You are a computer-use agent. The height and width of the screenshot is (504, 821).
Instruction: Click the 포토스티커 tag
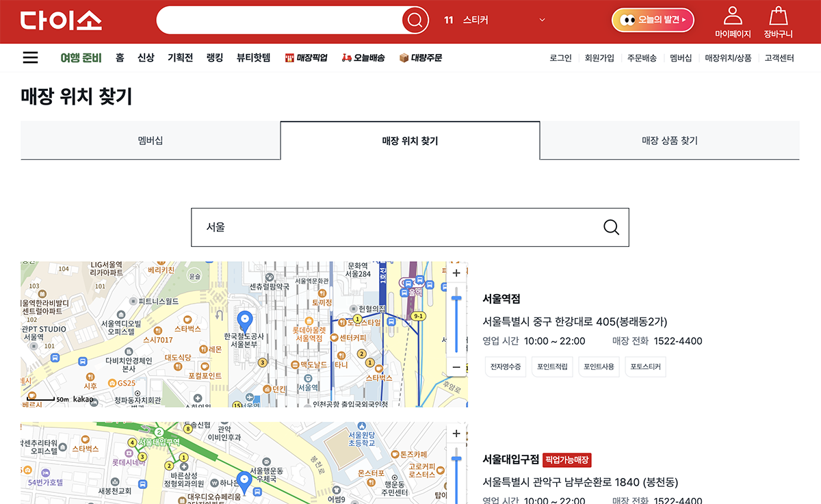(645, 367)
